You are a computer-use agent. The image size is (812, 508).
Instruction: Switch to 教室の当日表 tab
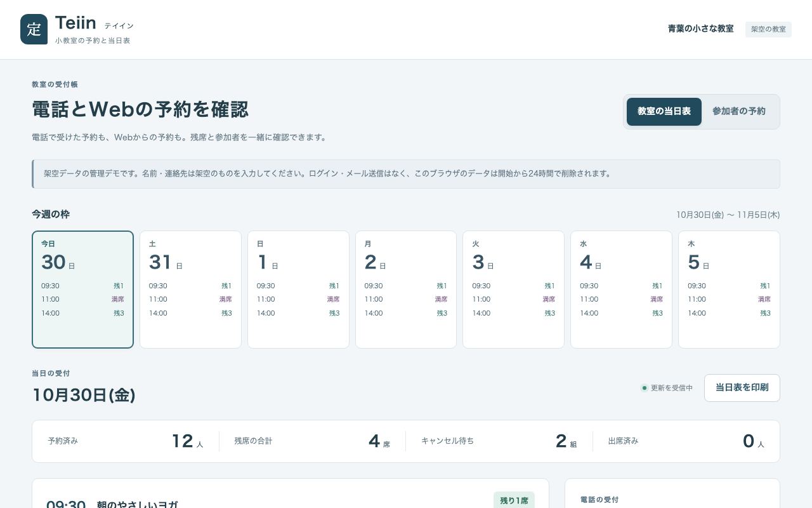point(664,112)
